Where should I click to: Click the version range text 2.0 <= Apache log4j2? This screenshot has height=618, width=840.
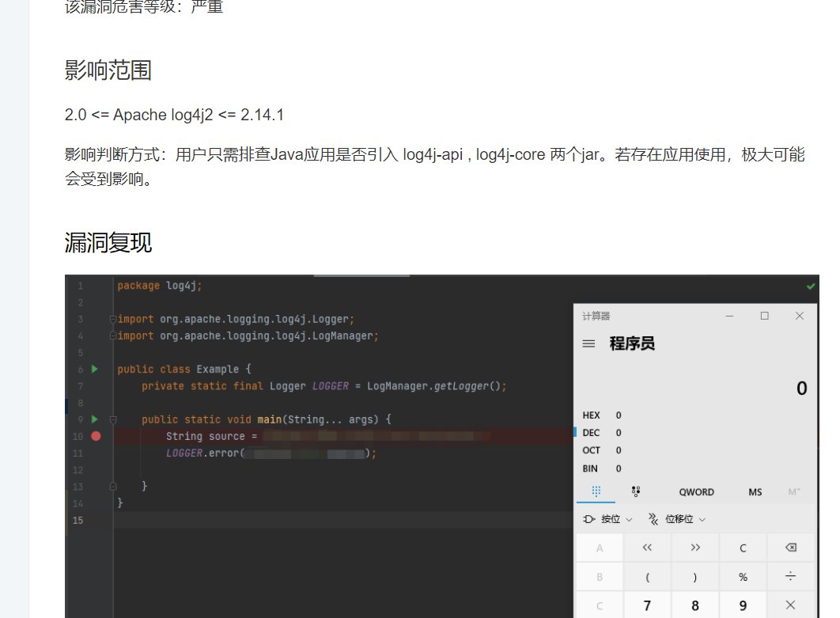(x=174, y=115)
